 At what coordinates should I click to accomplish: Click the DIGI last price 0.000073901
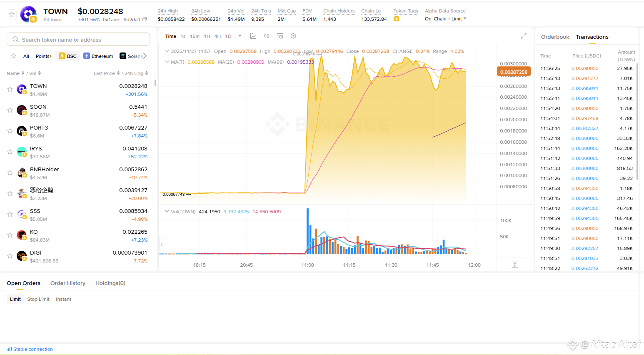coord(130,253)
